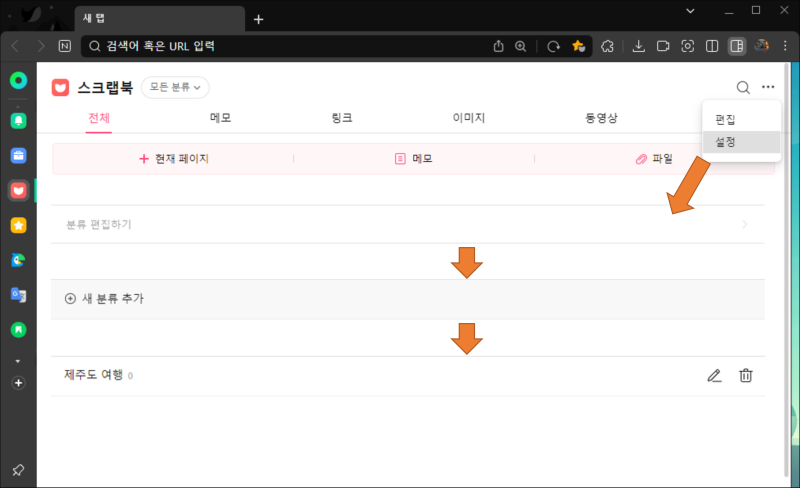Viewport: 800px width, 488px height.
Task: Select the red Scrapbook sidebar icon
Action: click(18, 190)
